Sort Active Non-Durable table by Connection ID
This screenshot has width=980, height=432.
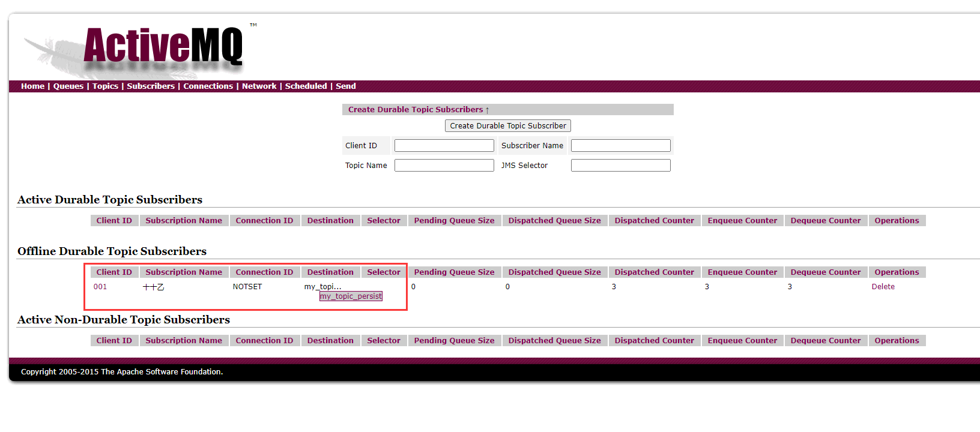tap(264, 341)
